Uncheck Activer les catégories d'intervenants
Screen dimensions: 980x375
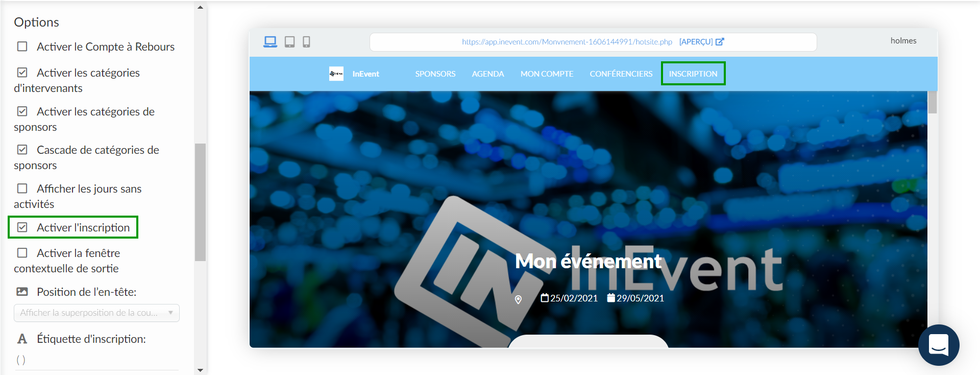click(22, 73)
